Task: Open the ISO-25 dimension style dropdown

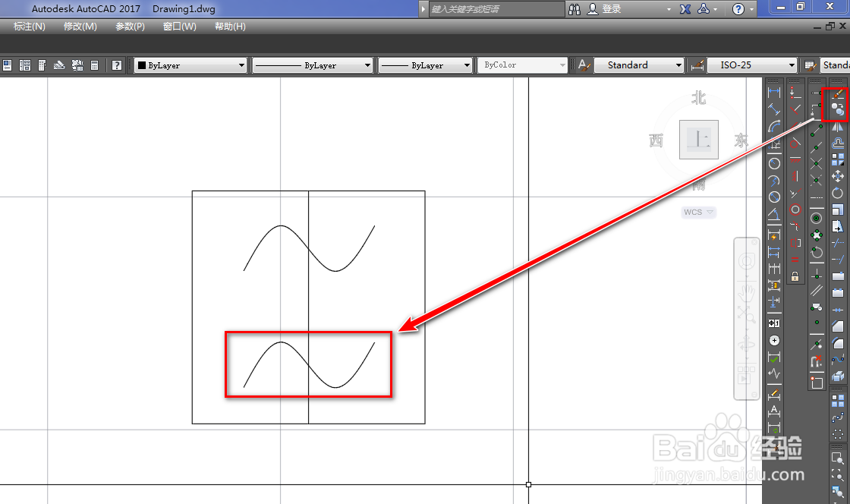Action: pyautogui.click(x=752, y=65)
